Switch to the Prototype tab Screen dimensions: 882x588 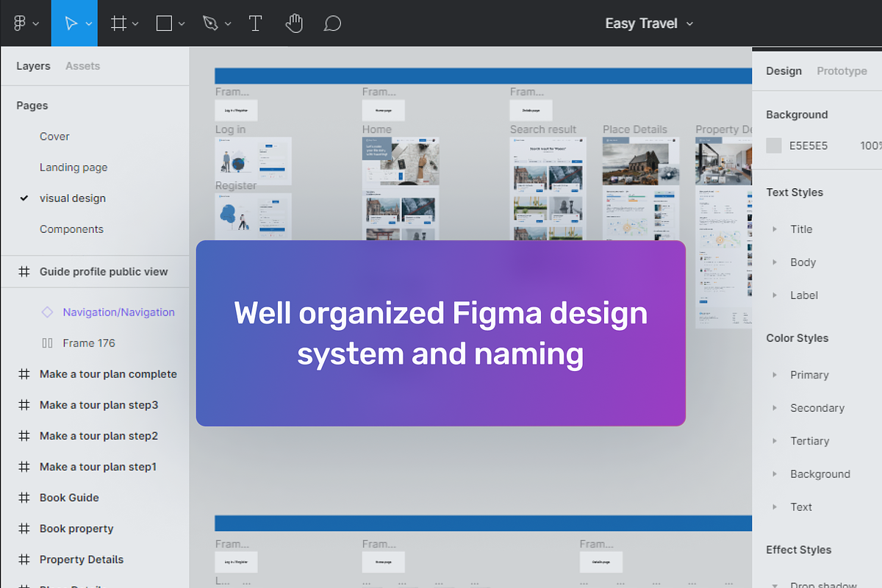pyautogui.click(x=842, y=71)
